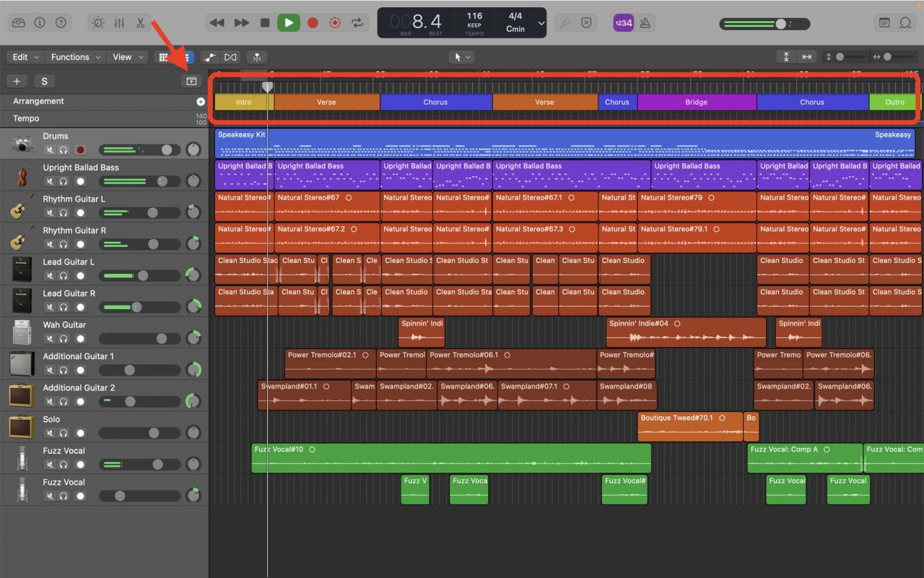Toggle the count-in 1234 button
Viewport: 924px width, 578px height.
623,22
